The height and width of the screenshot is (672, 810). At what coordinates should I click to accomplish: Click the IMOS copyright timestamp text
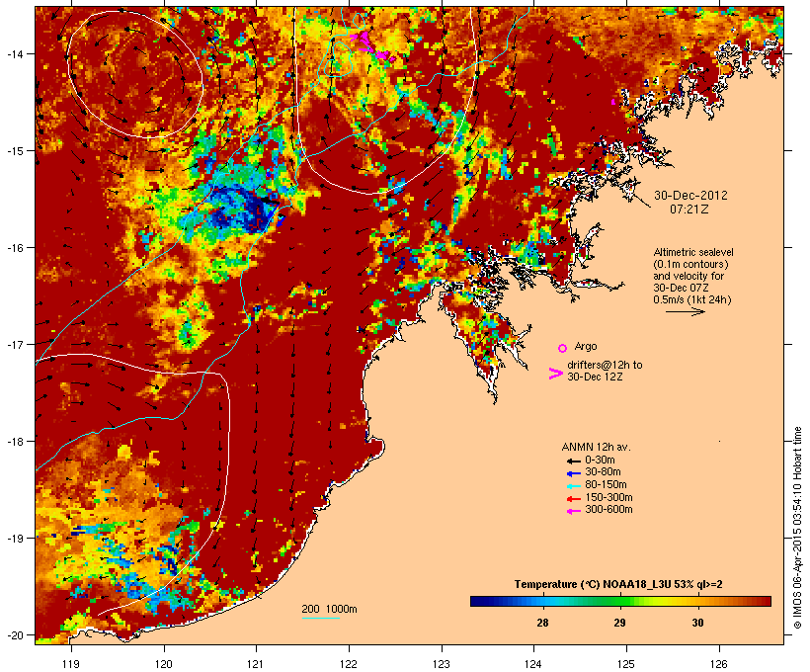pos(797,528)
